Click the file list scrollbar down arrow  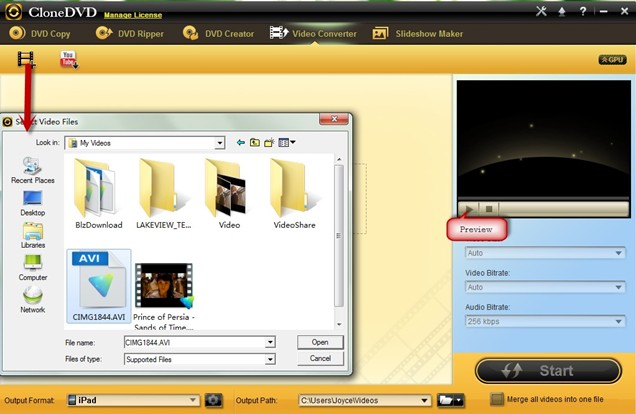coord(339,324)
